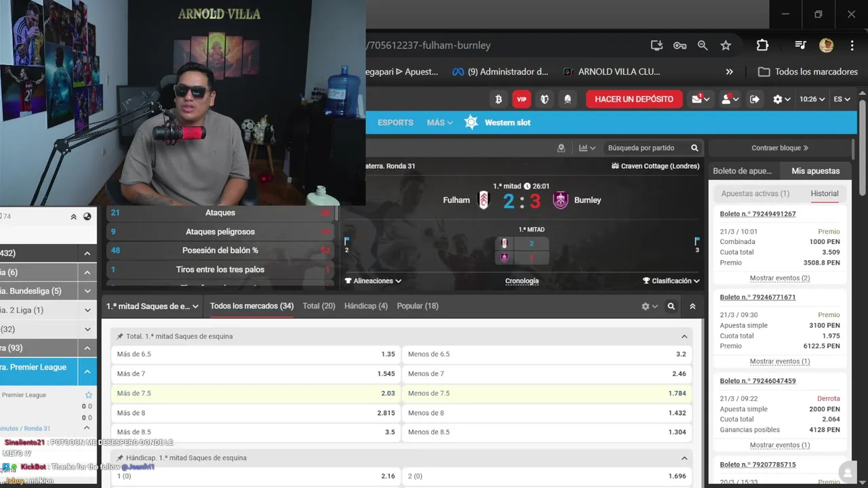The height and width of the screenshot is (488, 868).
Task: Click the markets search magnifier icon
Action: coord(671,306)
